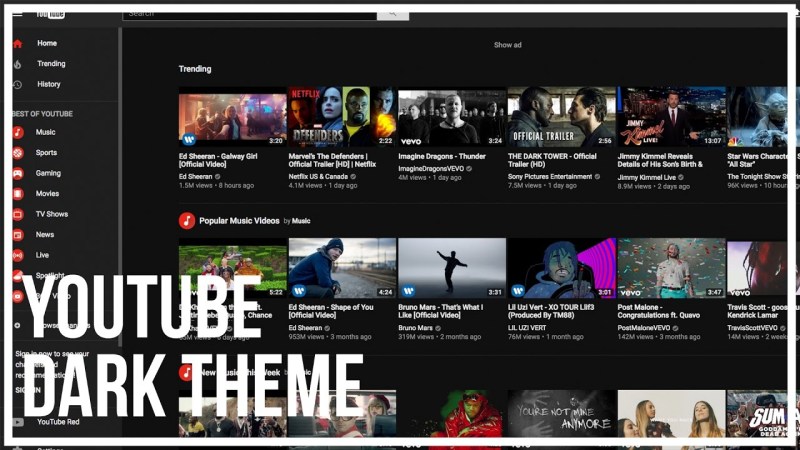Play the Jimmy Kimmel Live thumbnail

coord(671,116)
